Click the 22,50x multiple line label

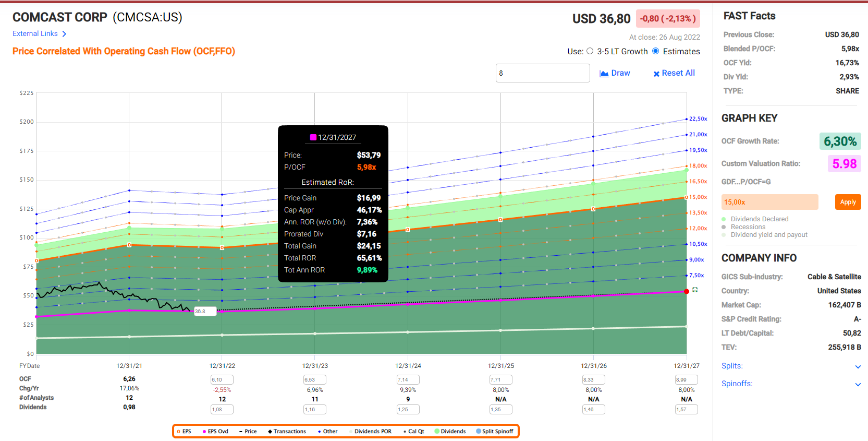[698, 119]
